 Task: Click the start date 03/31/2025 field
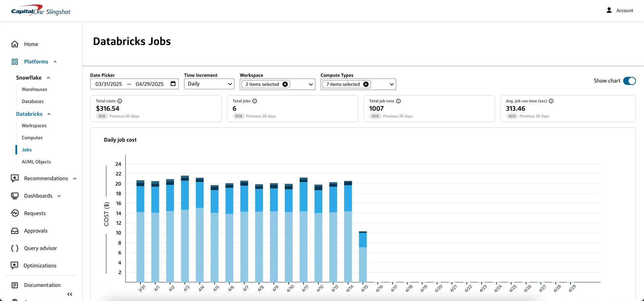click(x=109, y=84)
